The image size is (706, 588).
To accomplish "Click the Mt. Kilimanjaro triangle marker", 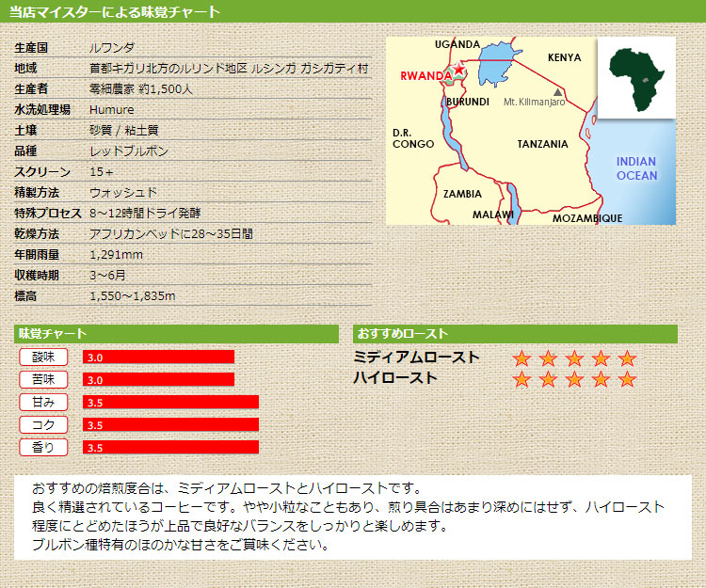I will pyautogui.click(x=559, y=92).
